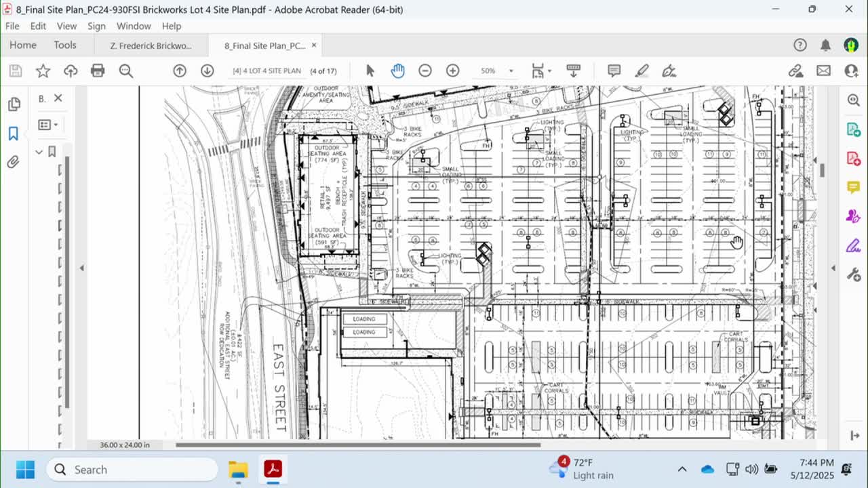Save the file using the floppy disk icon
The width and height of the screenshot is (868, 488).
coord(15,70)
